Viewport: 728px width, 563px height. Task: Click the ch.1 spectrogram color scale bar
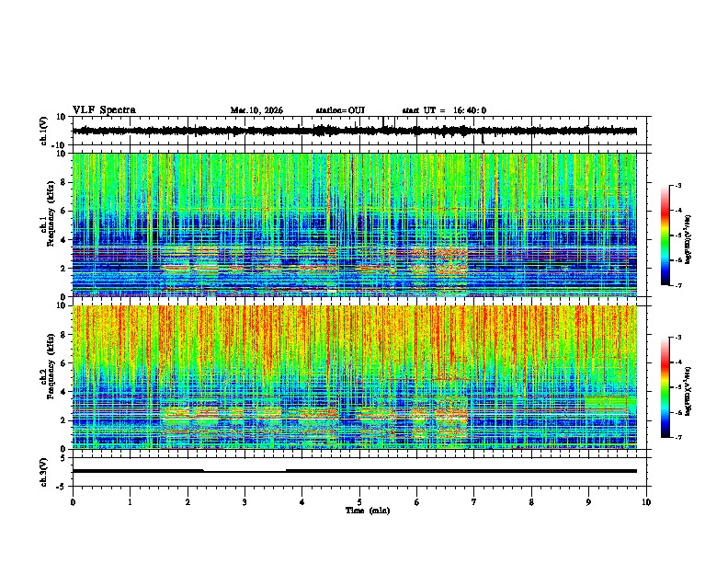665,236
